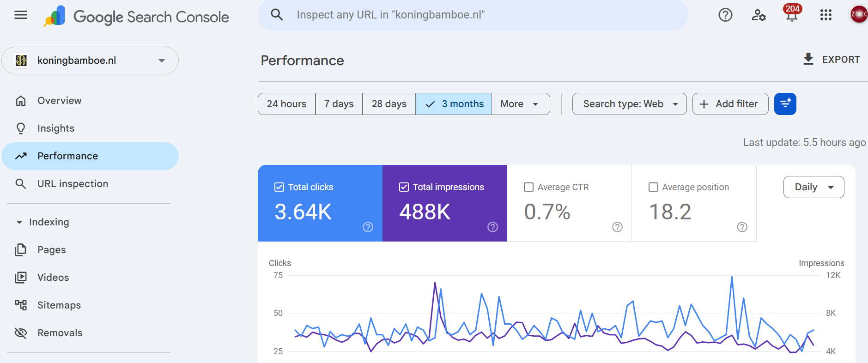Screen dimensions: 868x363
Task: Click the Help question mark icon
Action: click(725, 15)
